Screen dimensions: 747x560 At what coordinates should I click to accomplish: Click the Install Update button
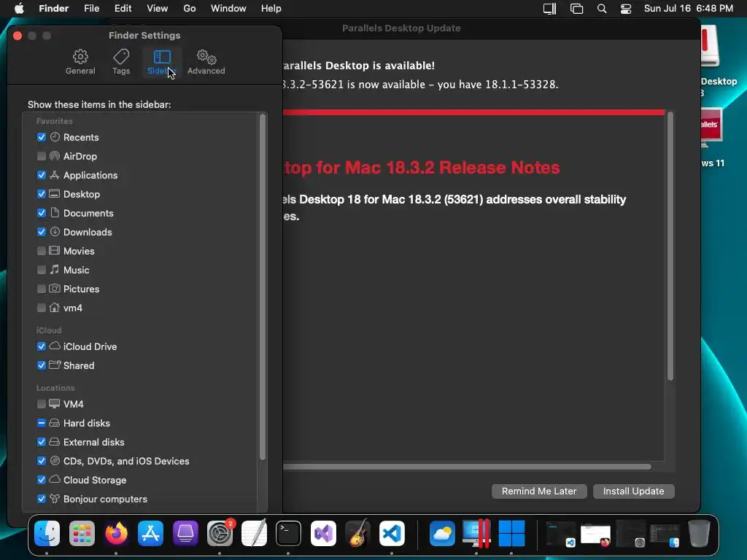click(x=634, y=491)
